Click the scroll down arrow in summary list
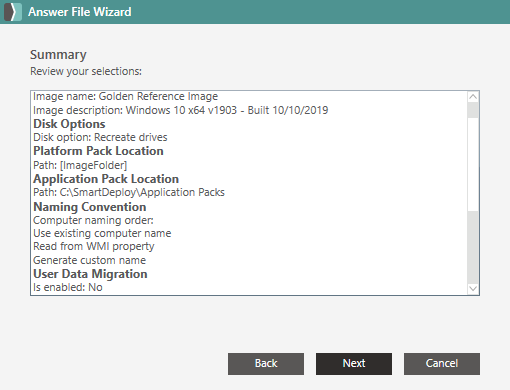Image resolution: width=510 pixels, height=390 pixels. coord(473,288)
